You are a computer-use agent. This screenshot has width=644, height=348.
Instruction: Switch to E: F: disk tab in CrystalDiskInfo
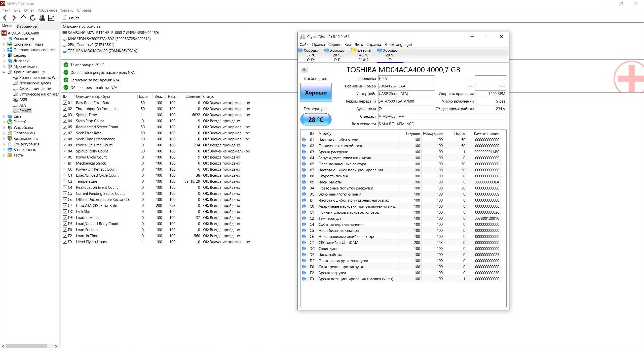(337, 55)
